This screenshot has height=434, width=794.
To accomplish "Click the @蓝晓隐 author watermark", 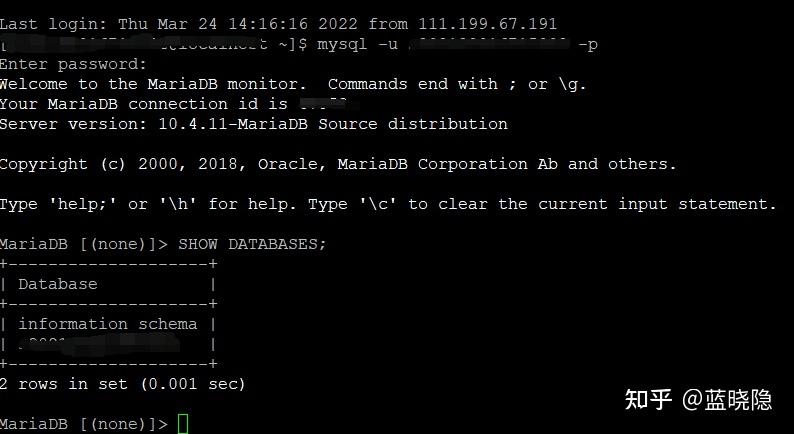I will [727, 400].
